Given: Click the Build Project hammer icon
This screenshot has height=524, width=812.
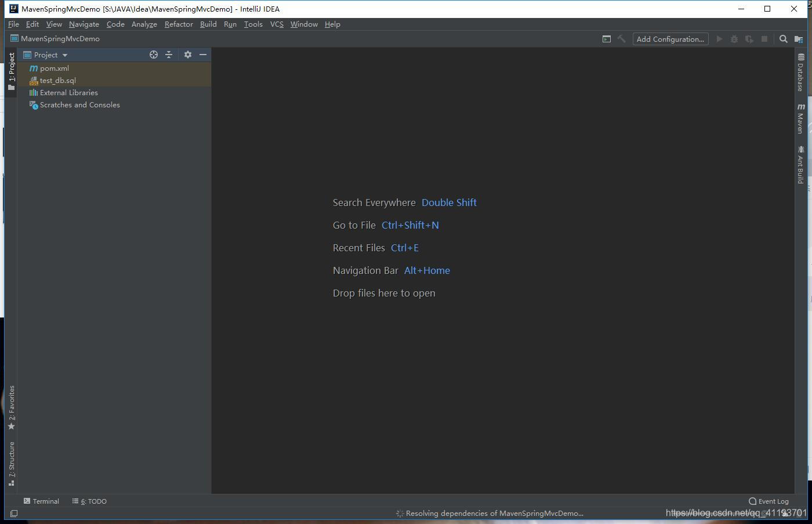Looking at the screenshot, I should (x=622, y=39).
